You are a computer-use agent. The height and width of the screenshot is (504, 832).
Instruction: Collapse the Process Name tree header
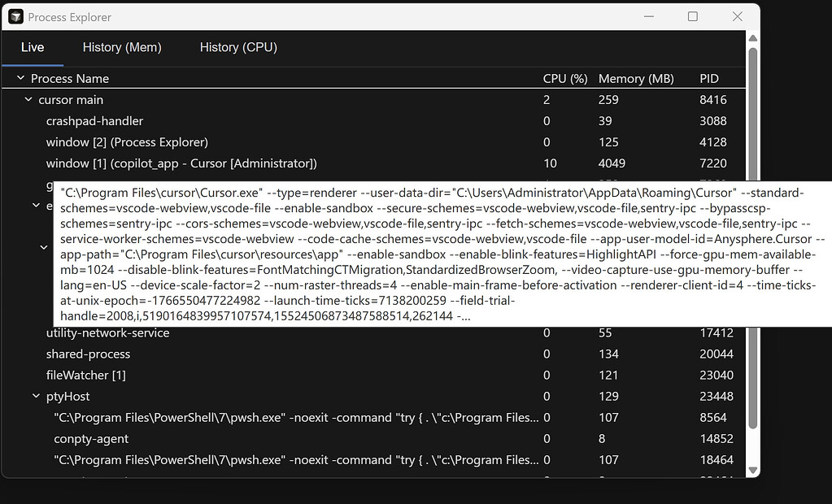(20, 78)
